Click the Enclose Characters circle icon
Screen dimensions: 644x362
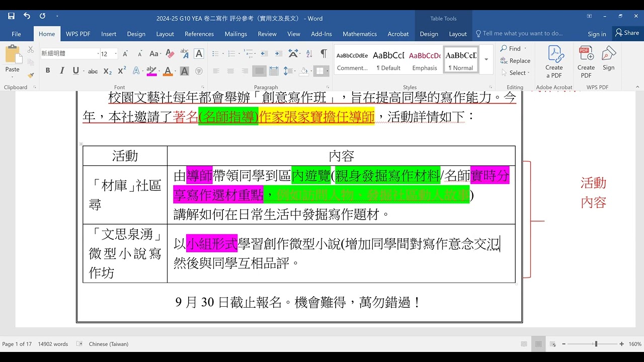pos(199,71)
